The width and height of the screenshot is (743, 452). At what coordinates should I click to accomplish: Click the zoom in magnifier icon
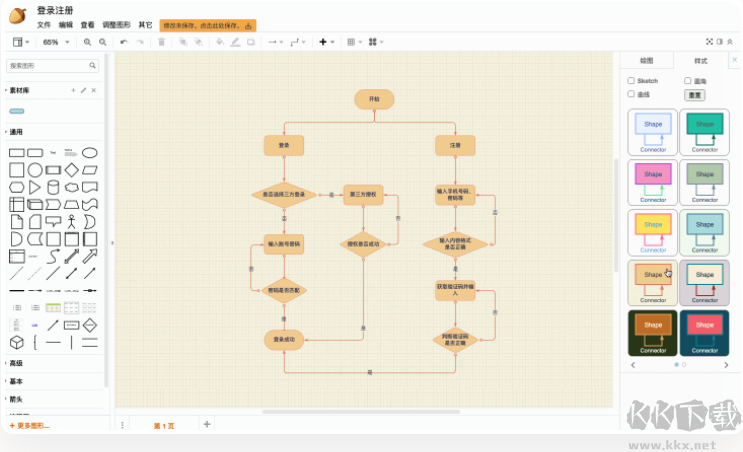[88, 42]
